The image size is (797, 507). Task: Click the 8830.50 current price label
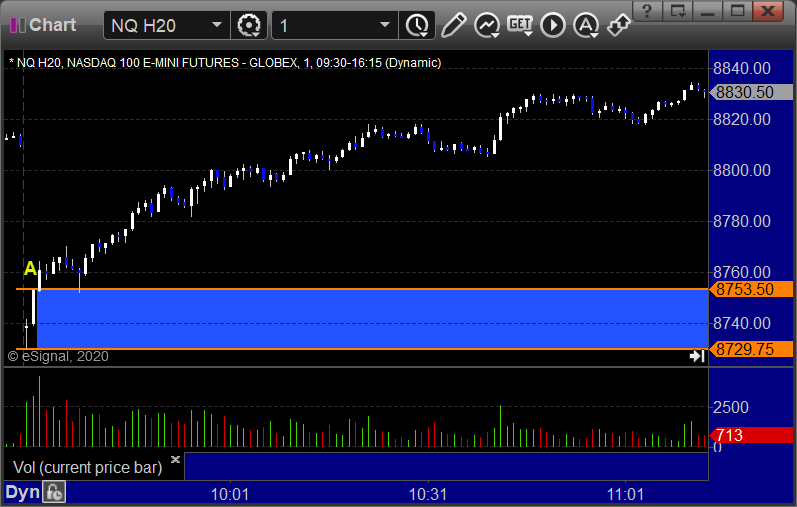coord(751,92)
